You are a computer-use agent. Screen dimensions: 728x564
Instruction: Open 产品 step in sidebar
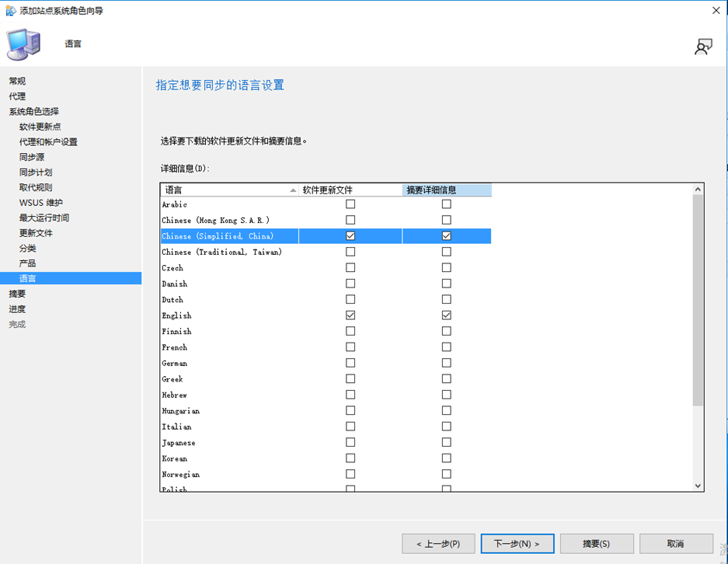click(x=27, y=263)
